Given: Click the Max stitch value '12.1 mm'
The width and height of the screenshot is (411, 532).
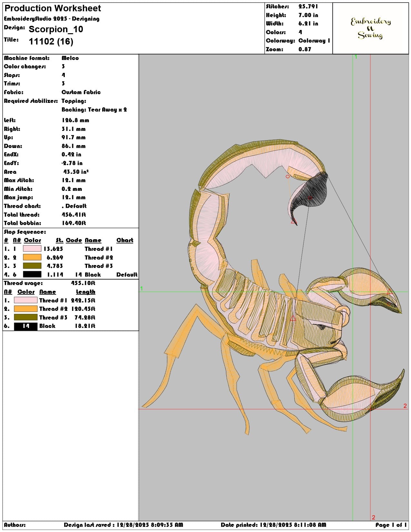Looking at the screenshot, I should tap(73, 180).
